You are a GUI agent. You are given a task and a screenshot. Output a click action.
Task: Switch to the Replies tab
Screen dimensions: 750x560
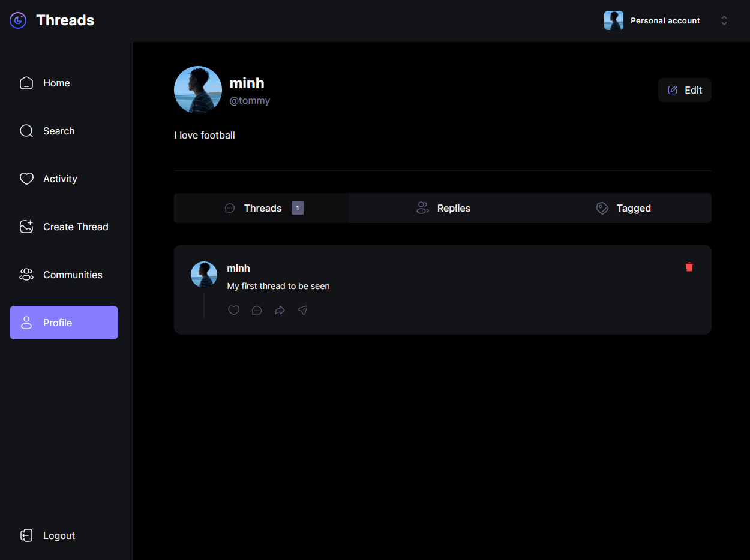pos(443,208)
